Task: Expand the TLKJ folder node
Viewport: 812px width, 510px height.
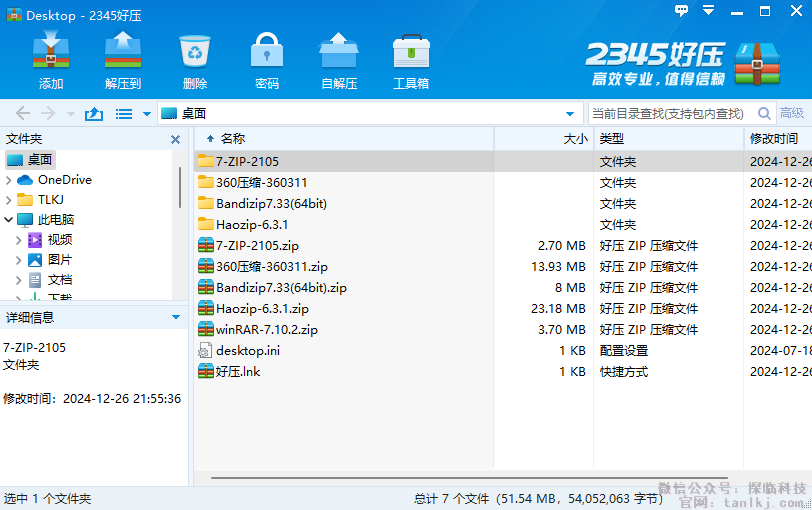Action: click(x=8, y=200)
